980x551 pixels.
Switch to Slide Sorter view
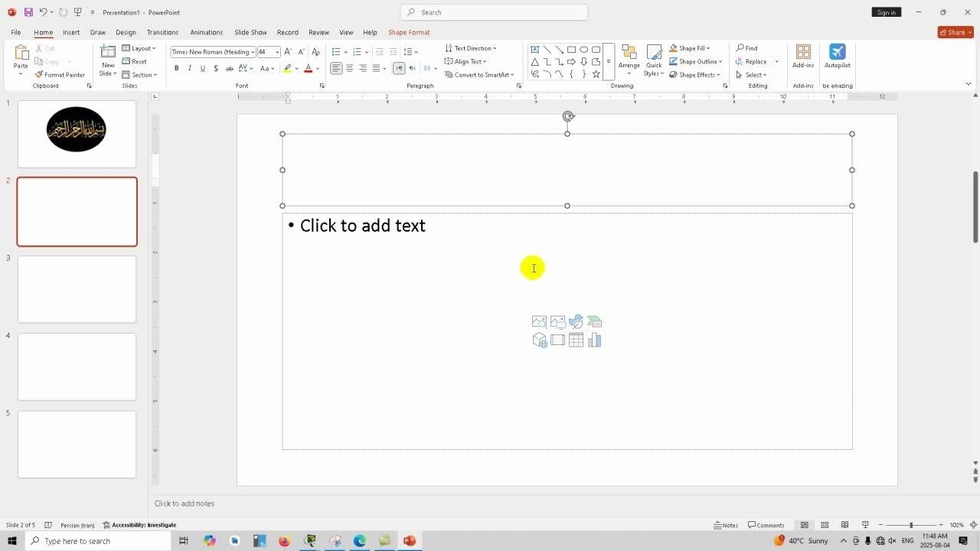coord(825,525)
